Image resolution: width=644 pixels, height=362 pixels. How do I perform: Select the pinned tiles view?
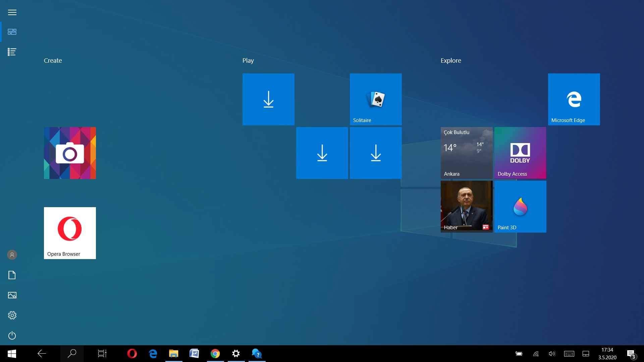(x=12, y=32)
